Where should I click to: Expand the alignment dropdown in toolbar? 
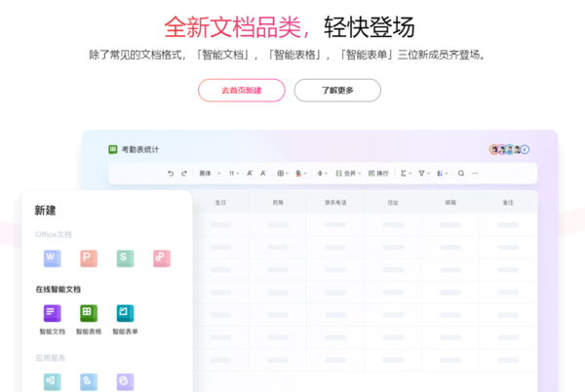click(322, 174)
